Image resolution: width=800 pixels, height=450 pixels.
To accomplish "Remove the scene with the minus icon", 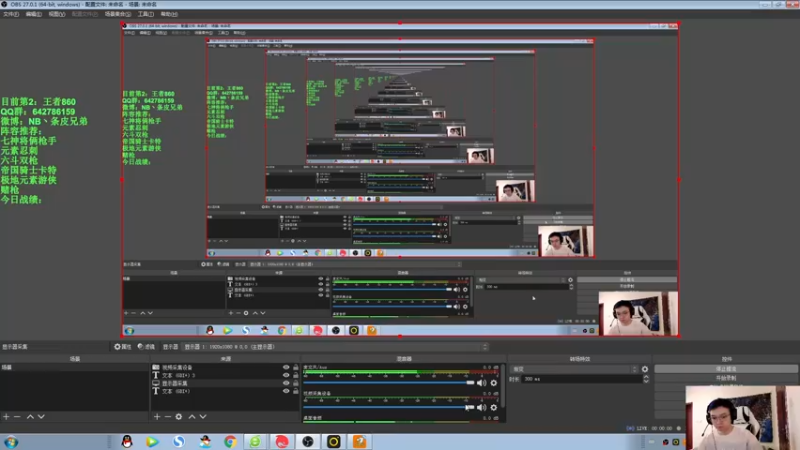I will (x=17, y=417).
